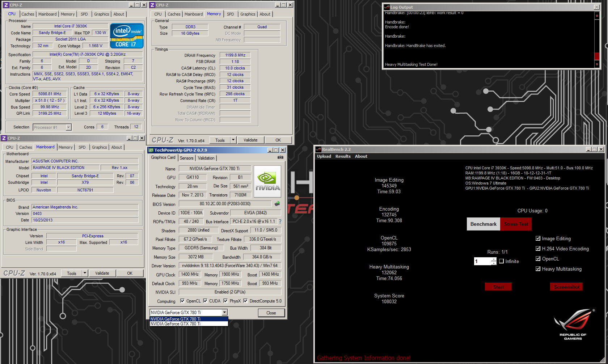Image resolution: width=608 pixels, height=364 pixels.
Task: Select the highlighted GTX 780 Ti list entry
Action: click(189, 319)
